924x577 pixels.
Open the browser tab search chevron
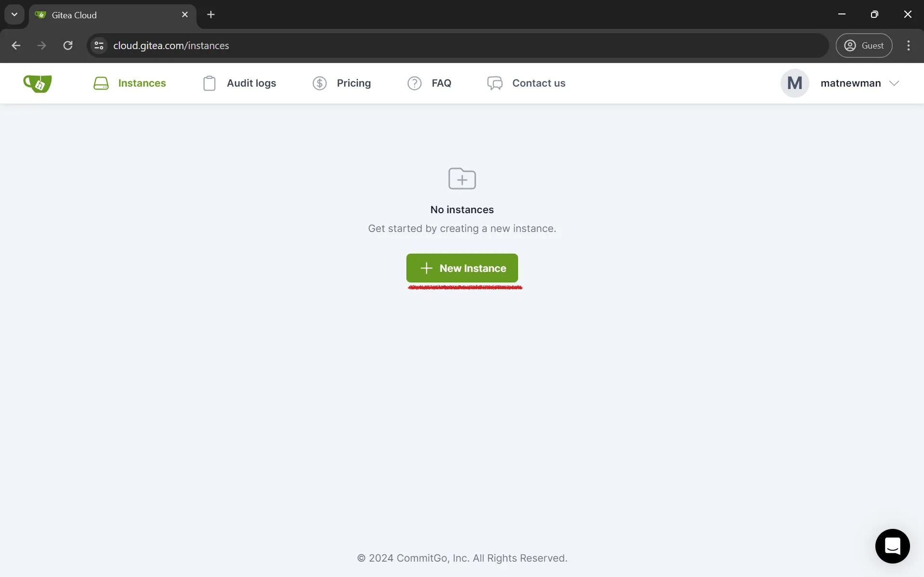pos(14,14)
